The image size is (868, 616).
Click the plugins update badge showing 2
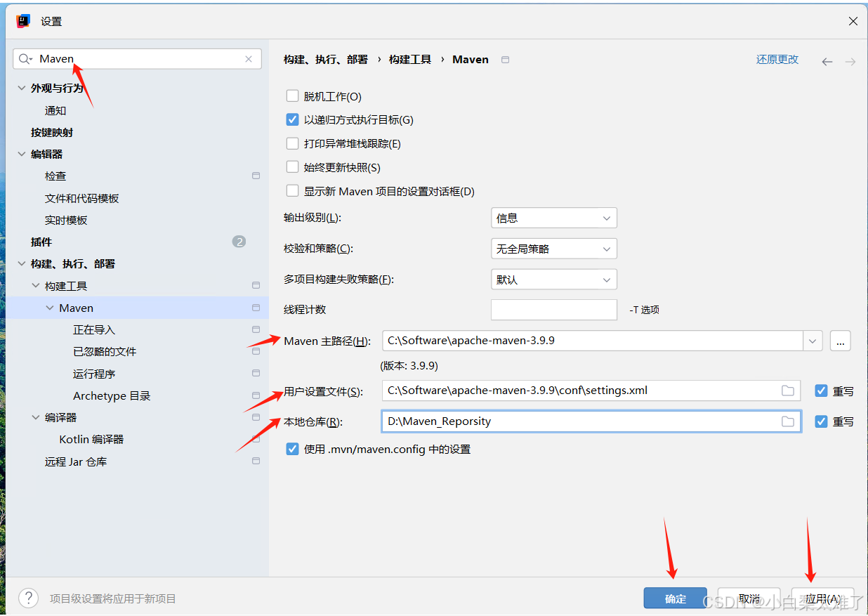239,242
